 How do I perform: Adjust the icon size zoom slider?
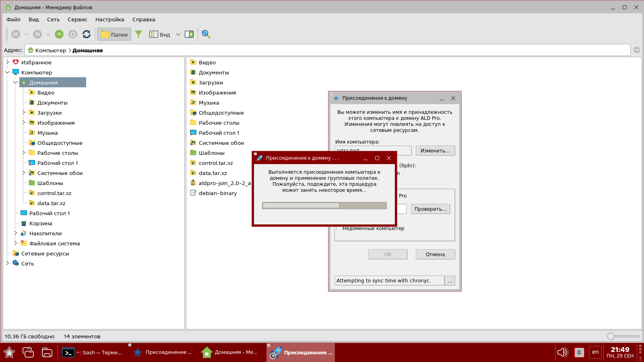click(x=611, y=336)
